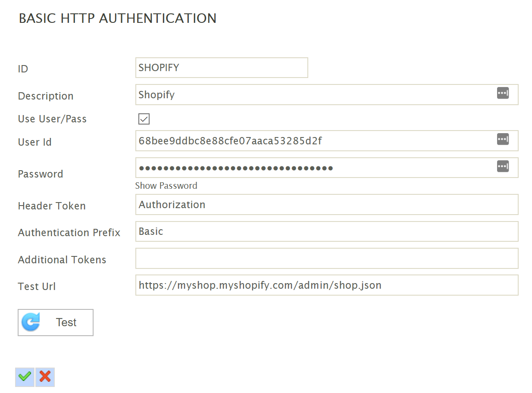532x393 pixels.
Task: Click the Test Url label
Action: 37,287
